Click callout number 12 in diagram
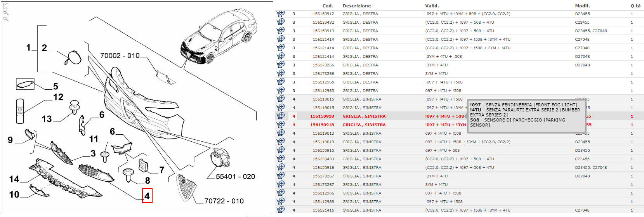The width and height of the screenshot is (644, 217). [58, 97]
